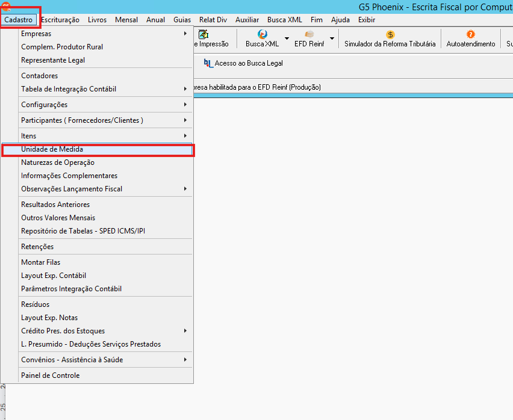The image size is (513, 420).
Task: Open the Relat Div menu
Action: point(213,20)
